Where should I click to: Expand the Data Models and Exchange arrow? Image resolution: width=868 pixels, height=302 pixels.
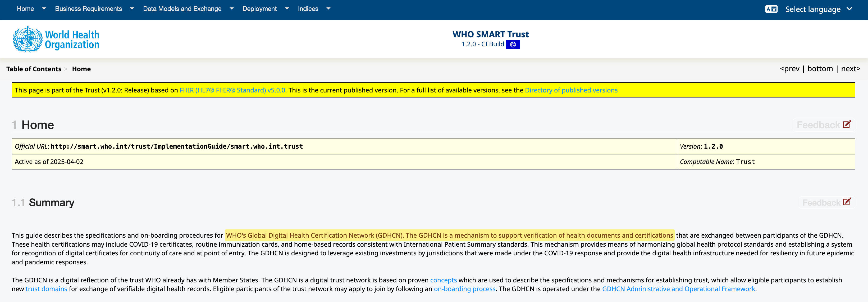pyautogui.click(x=231, y=9)
